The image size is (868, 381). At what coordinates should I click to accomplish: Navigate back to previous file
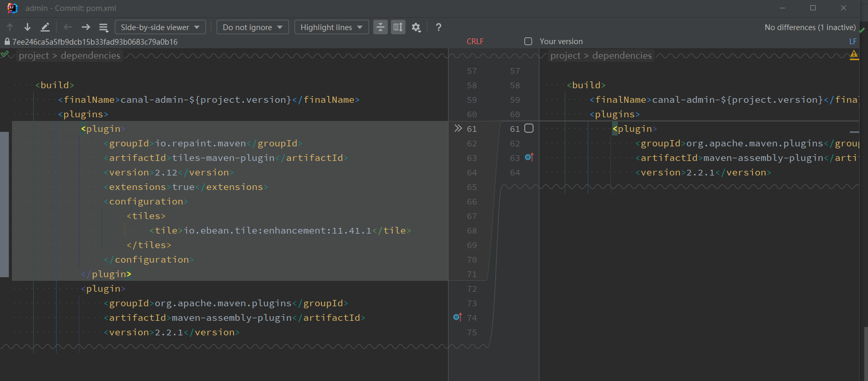[67, 27]
